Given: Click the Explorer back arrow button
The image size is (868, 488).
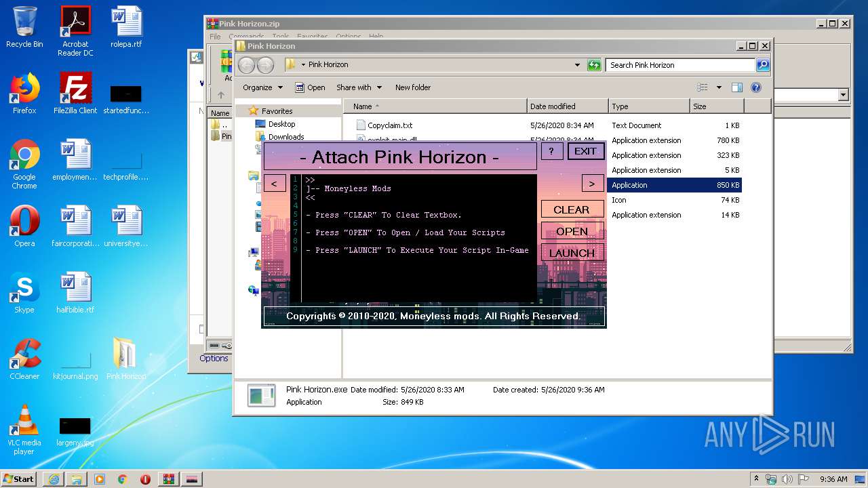Looking at the screenshot, I should pyautogui.click(x=246, y=65).
